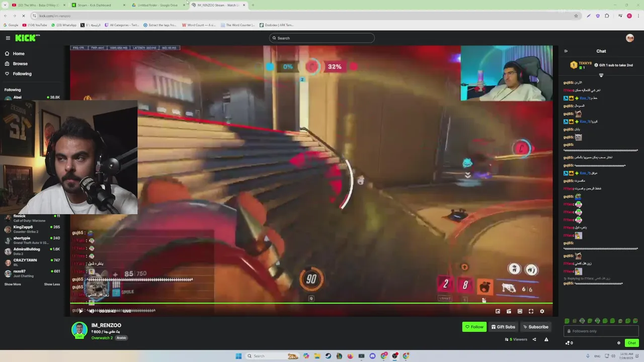Toggle mini player mode
The image size is (644, 362).
498,311
